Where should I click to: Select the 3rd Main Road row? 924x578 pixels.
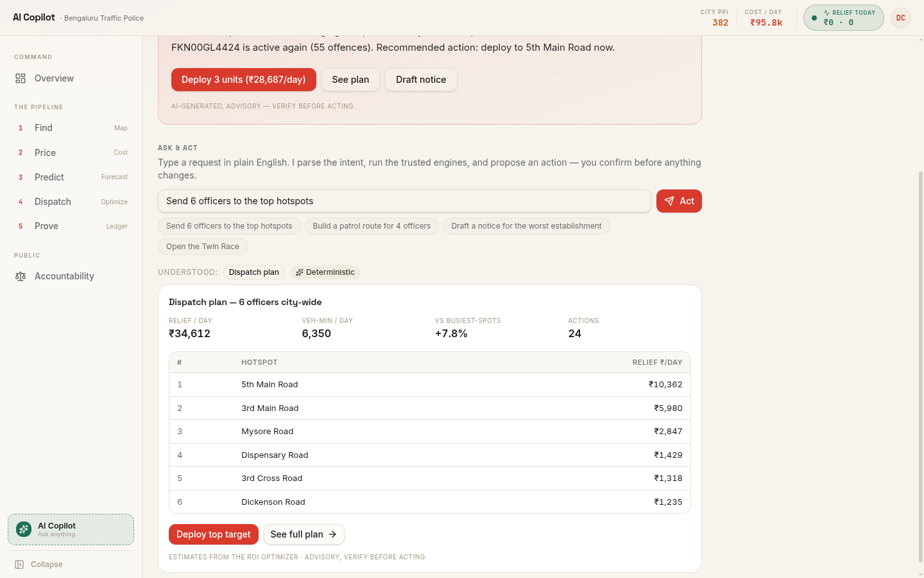(430, 408)
